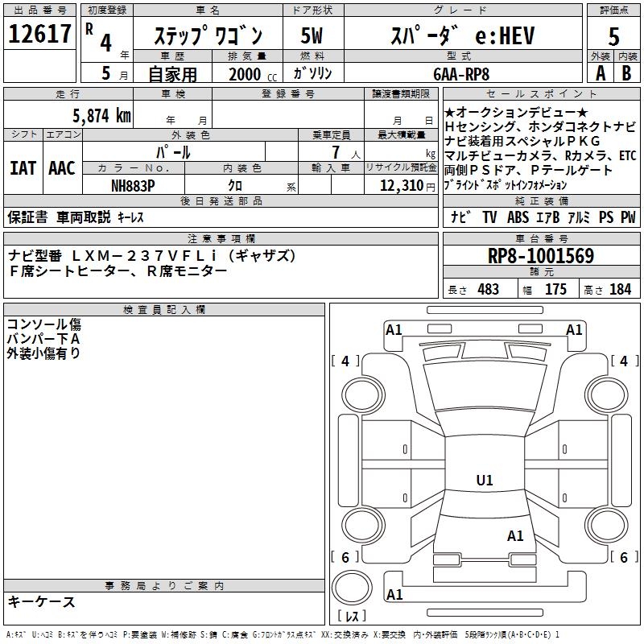Screen dimensions: 644x644
Task: Click the width value 175
Action: tap(555, 289)
